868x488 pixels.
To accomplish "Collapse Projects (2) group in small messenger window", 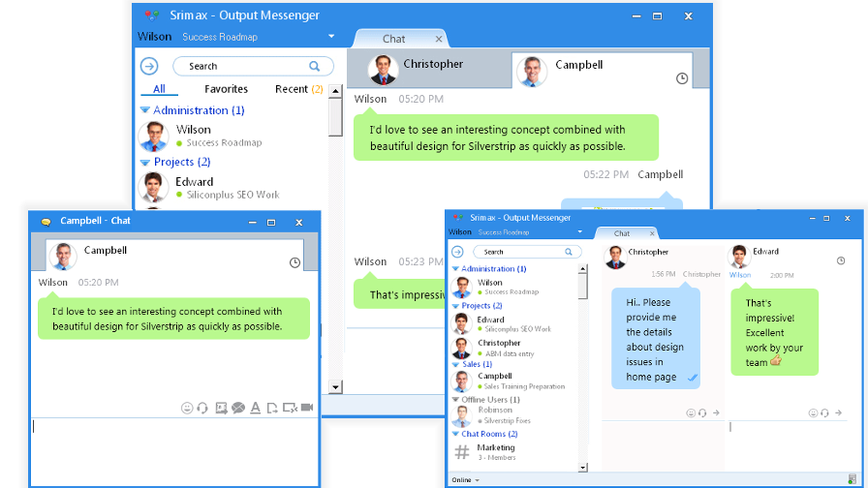I will click(455, 305).
